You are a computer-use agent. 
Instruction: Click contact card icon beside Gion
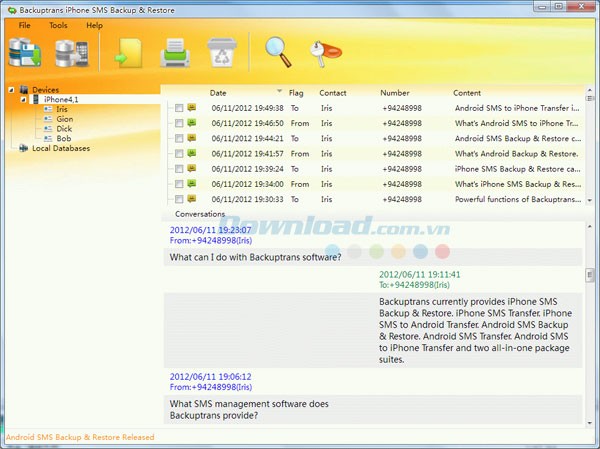point(48,119)
